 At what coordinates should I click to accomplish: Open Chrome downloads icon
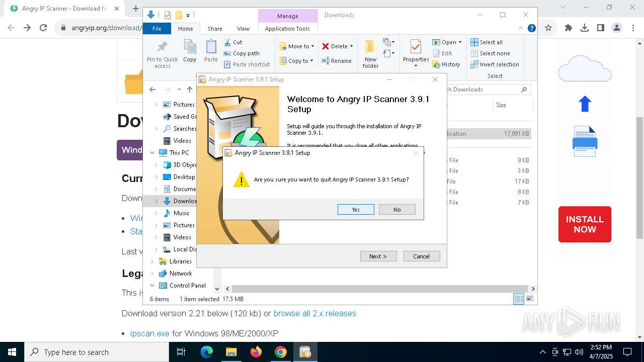pyautogui.click(x=585, y=28)
